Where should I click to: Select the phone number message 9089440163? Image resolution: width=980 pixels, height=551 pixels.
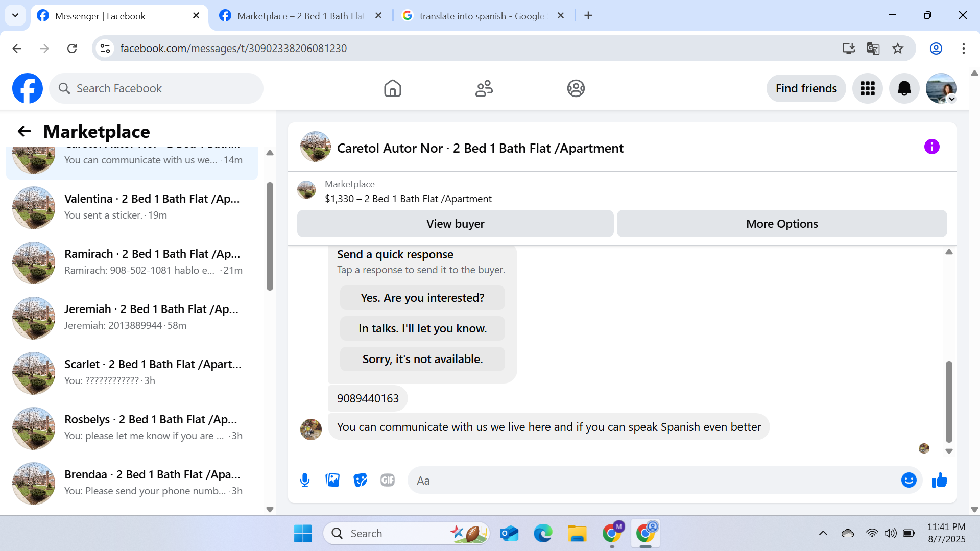coord(368,398)
